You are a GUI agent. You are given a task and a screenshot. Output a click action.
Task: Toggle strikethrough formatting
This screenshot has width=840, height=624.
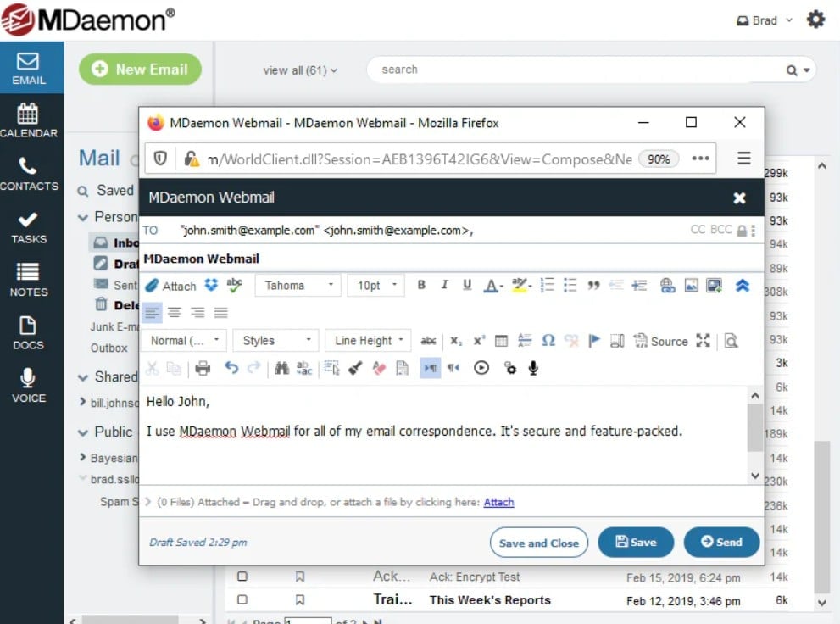428,341
